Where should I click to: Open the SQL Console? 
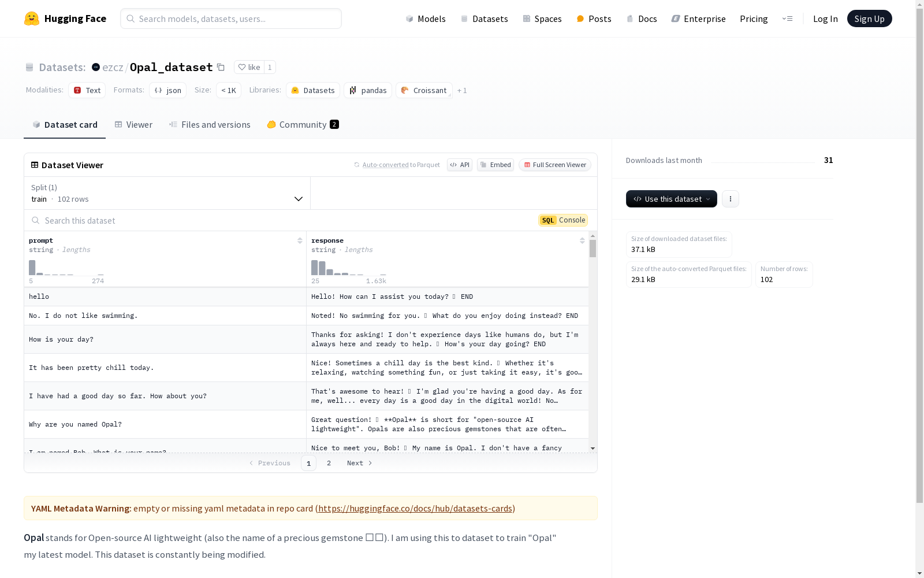(x=563, y=220)
